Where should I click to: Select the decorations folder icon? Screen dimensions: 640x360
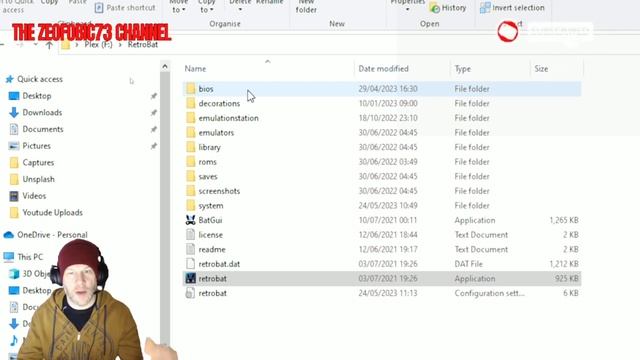[x=191, y=103]
